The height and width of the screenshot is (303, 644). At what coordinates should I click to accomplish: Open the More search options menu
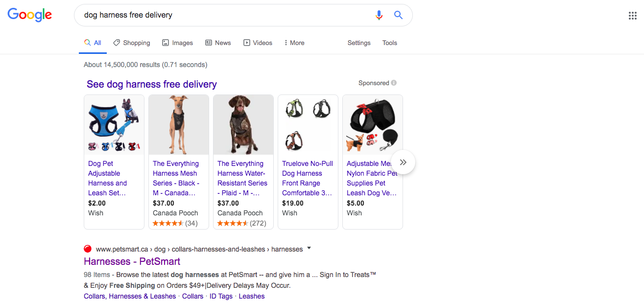294,43
